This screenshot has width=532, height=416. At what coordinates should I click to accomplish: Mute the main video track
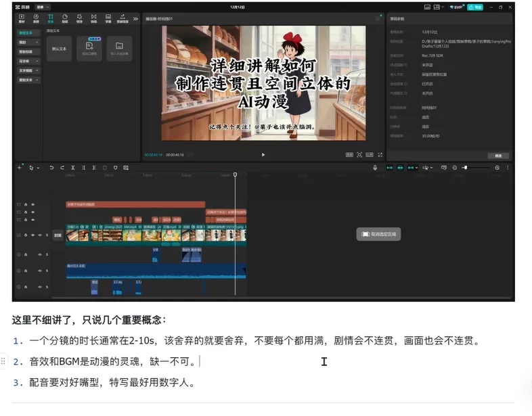click(x=40, y=235)
